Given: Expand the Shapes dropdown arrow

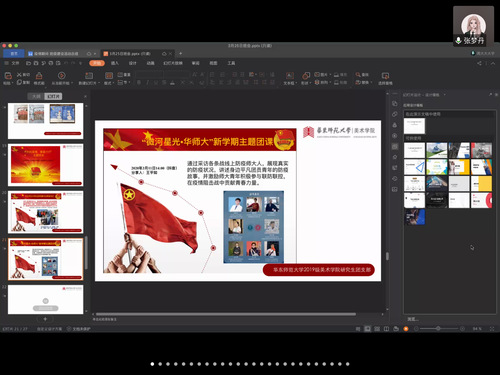Looking at the screenshot, I should [x=310, y=83].
